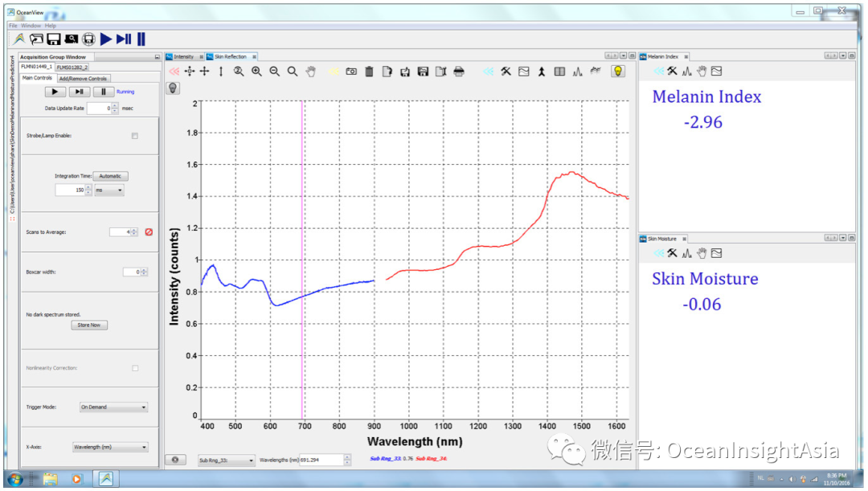Click Data Update Rate spinner arrows
Viewport: 868px width, 491px height.
point(115,108)
